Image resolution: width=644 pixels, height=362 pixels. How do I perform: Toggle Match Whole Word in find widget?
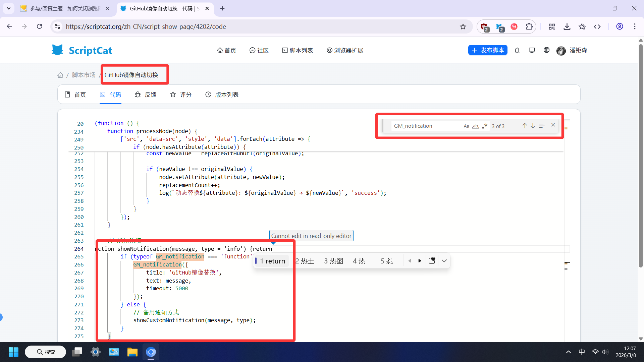pyautogui.click(x=475, y=126)
